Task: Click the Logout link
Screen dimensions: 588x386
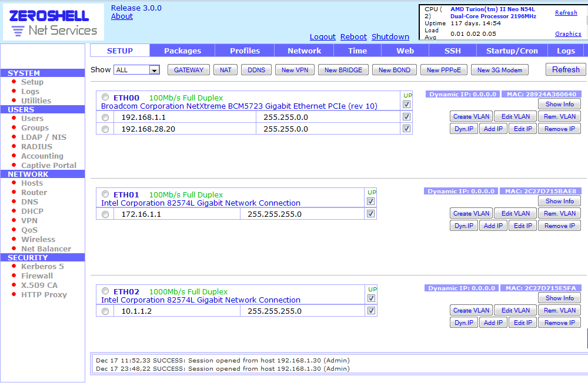Action: (x=322, y=37)
